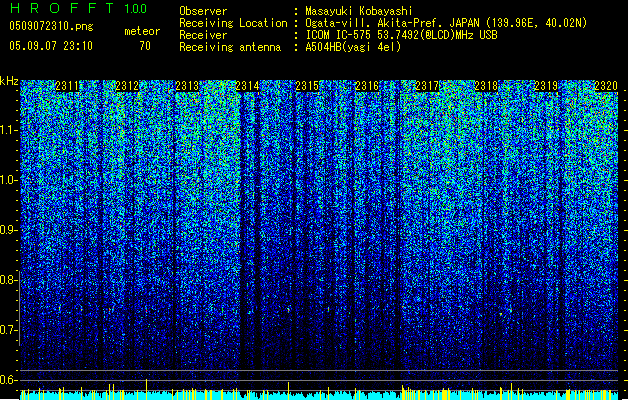Click the 2313 time marker

pos(187,86)
